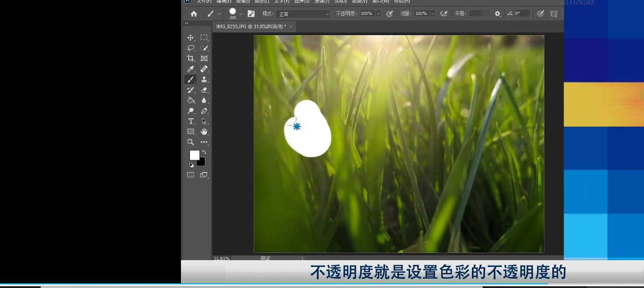Click the 不透明度 label

(x=347, y=14)
